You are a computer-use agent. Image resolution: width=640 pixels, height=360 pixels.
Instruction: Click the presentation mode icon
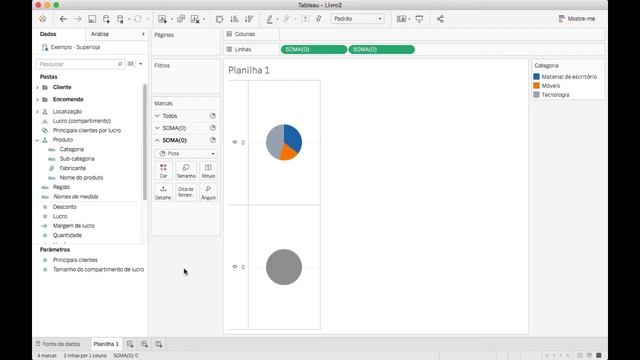419,19
